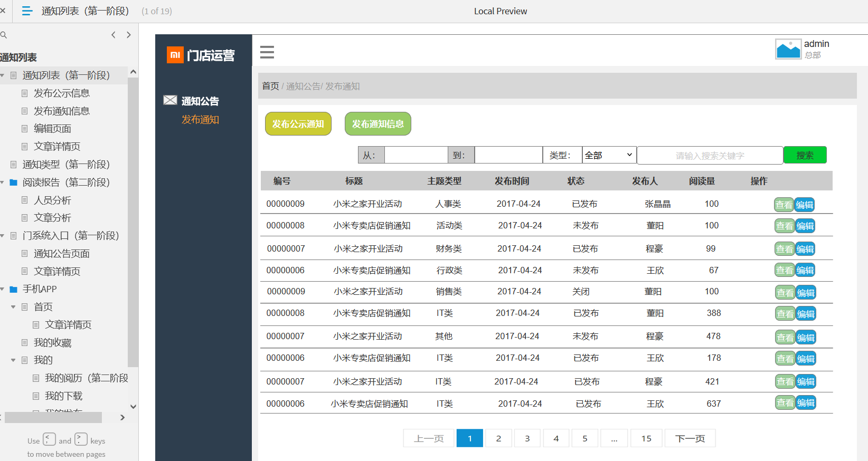Screen dimensions: 868x461
Task: Click 查看 for row with 637 reads
Action: 785,403
